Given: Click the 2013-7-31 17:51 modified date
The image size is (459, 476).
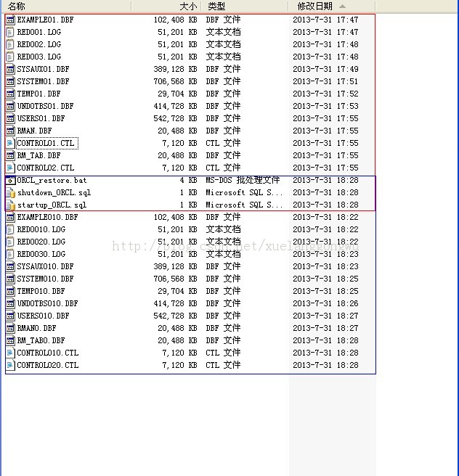Looking at the screenshot, I should click(325, 82).
